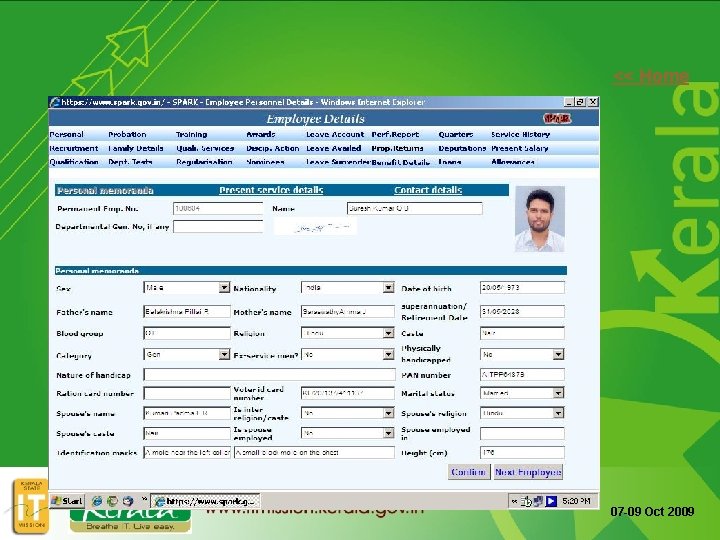Click the Ration card number field
The width and height of the screenshot is (720, 540).
[187, 393]
